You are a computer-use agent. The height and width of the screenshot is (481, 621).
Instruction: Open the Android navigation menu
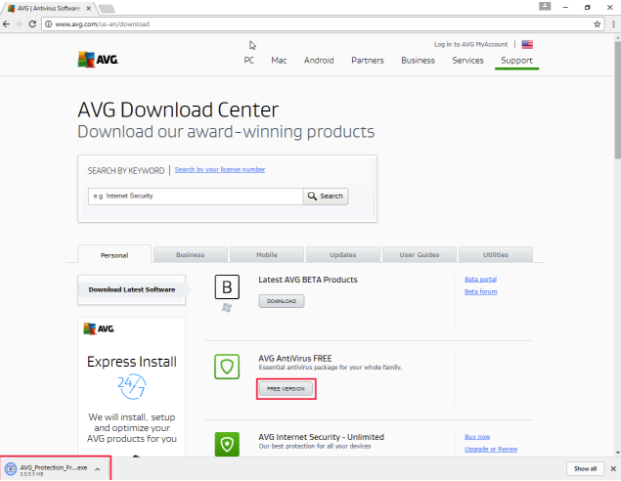click(319, 61)
